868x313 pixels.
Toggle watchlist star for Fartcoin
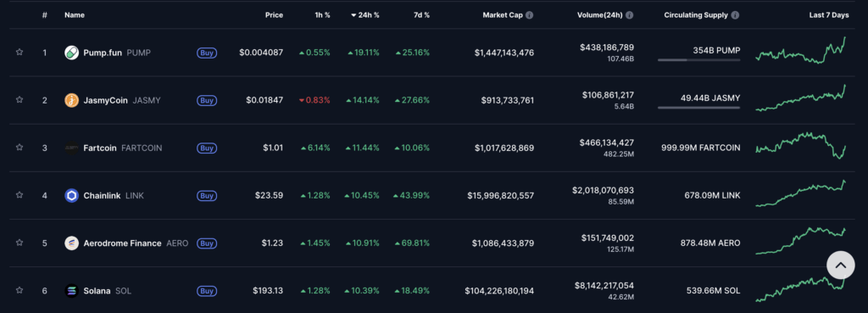pos(19,148)
